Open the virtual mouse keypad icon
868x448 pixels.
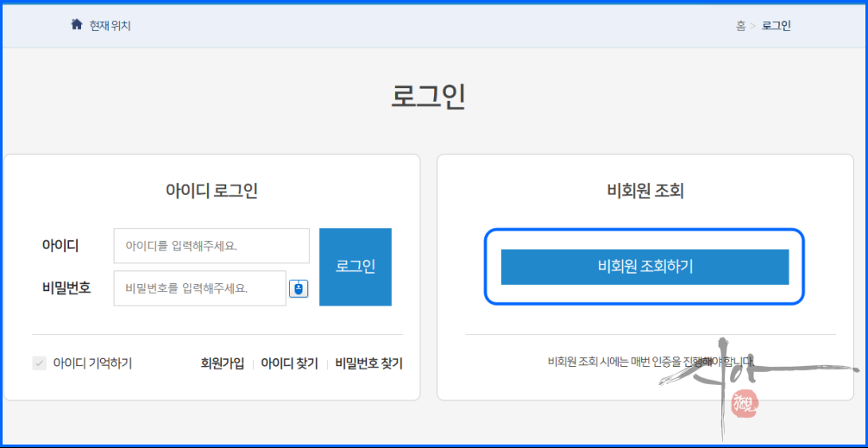299,288
